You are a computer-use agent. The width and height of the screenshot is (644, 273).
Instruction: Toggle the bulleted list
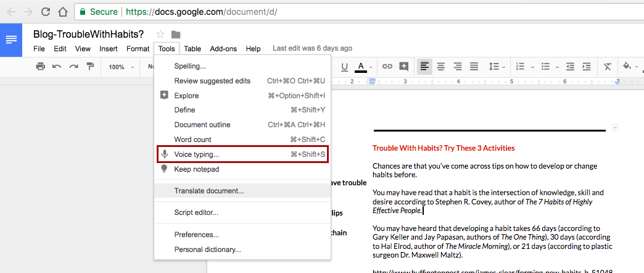545,66
